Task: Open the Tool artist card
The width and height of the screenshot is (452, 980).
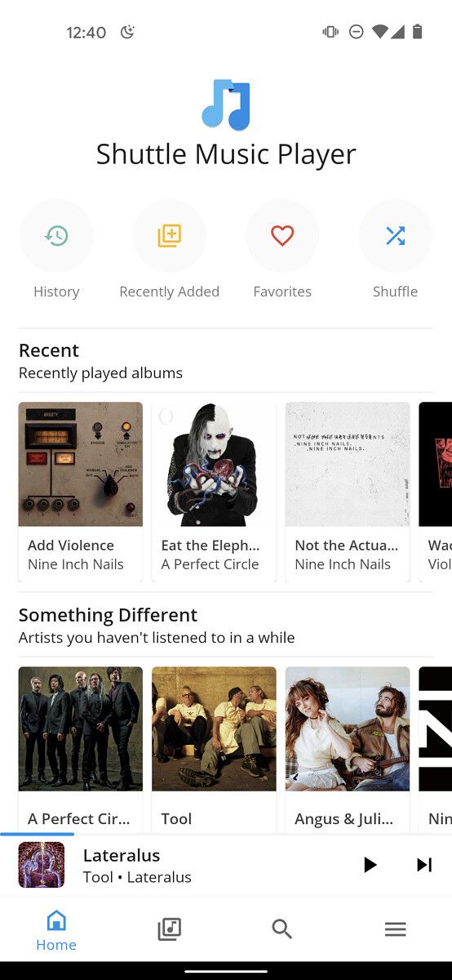Action: [x=214, y=749]
